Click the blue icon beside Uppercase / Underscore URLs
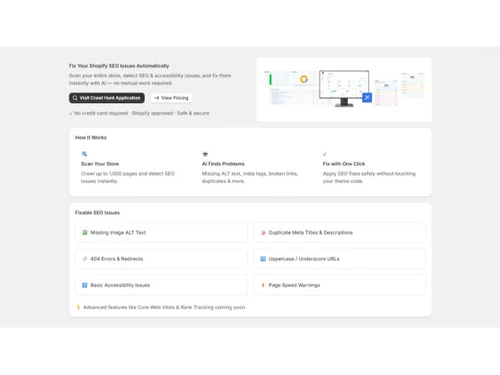The height and width of the screenshot is (375, 500). [x=263, y=259]
